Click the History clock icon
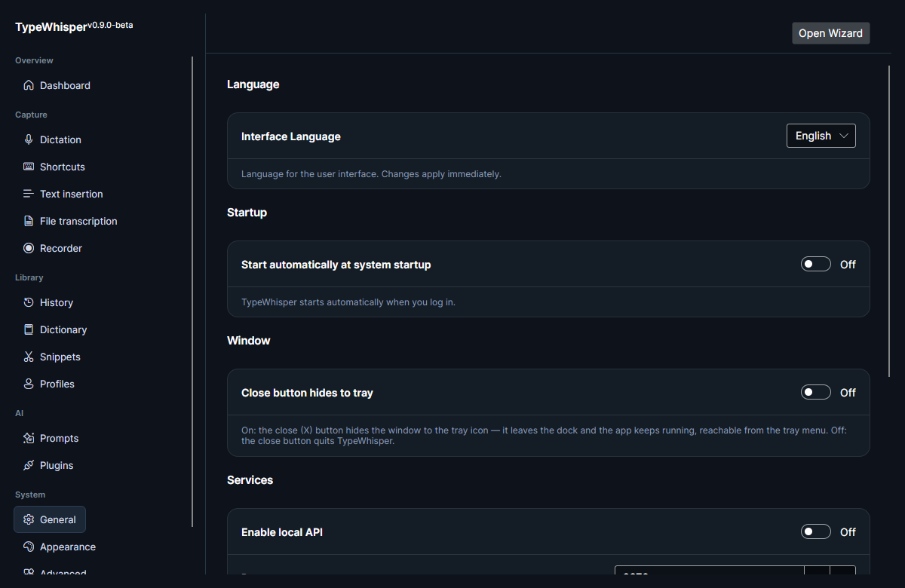This screenshot has height=588, width=905. point(29,302)
